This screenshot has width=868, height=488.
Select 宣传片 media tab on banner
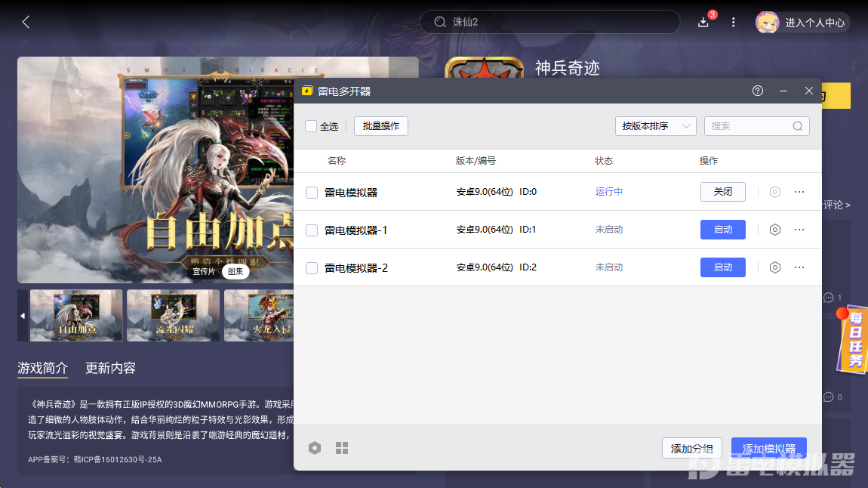[x=204, y=271]
